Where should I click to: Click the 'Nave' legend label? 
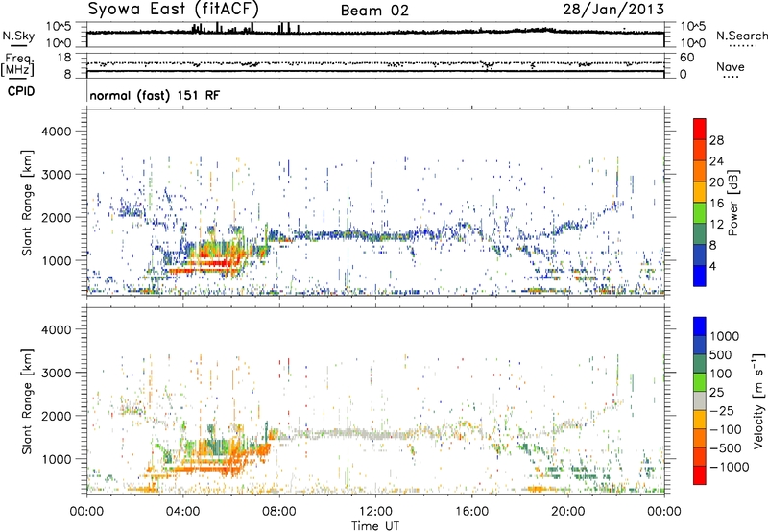tap(731, 66)
